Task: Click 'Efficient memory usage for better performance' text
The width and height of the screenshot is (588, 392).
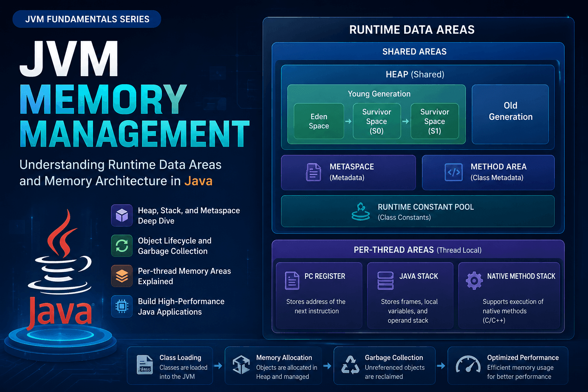Action: [520, 372]
